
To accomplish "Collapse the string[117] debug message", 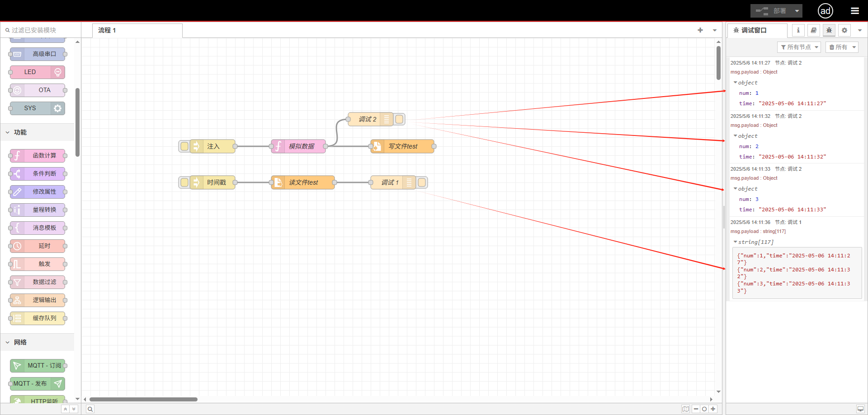I will click(736, 242).
